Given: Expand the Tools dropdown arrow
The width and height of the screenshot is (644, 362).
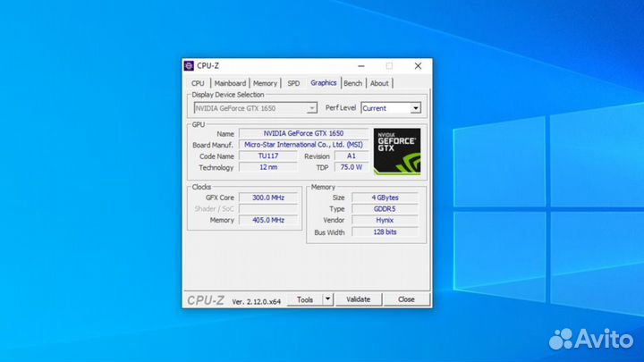Looking at the screenshot, I should coord(327,299).
